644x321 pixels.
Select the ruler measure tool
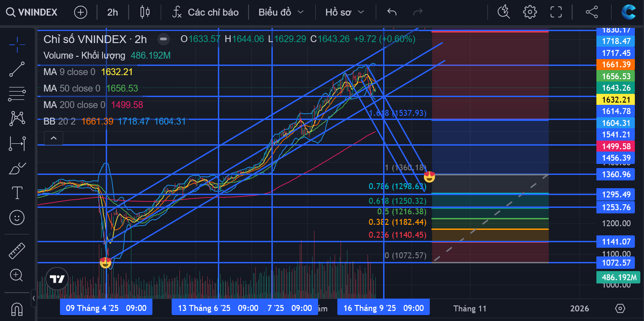point(17,250)
